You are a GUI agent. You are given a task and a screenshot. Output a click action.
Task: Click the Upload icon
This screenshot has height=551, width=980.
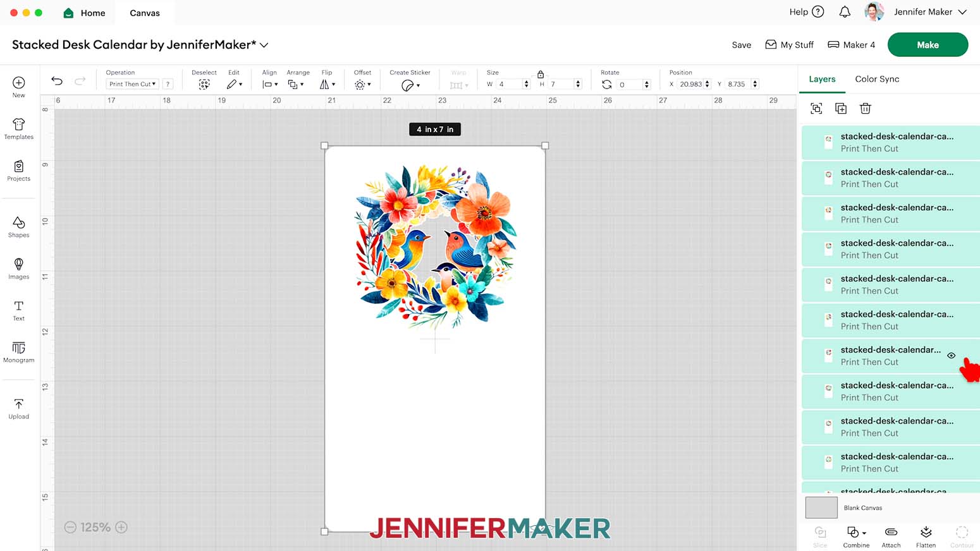19,404
